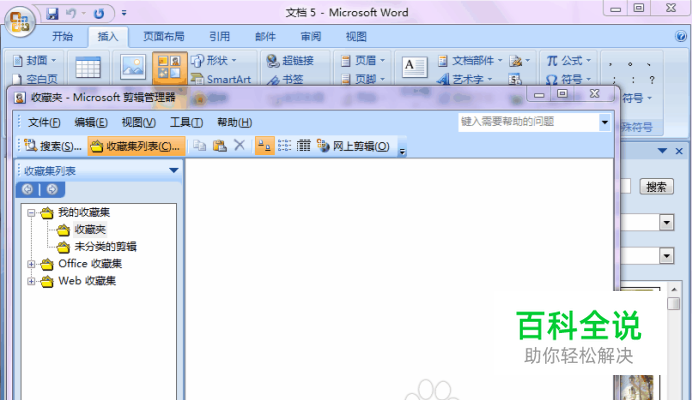This screenshot has height=400, width=692.
Task: Open Word help question mark icon
Action: [x=681, y=36]
